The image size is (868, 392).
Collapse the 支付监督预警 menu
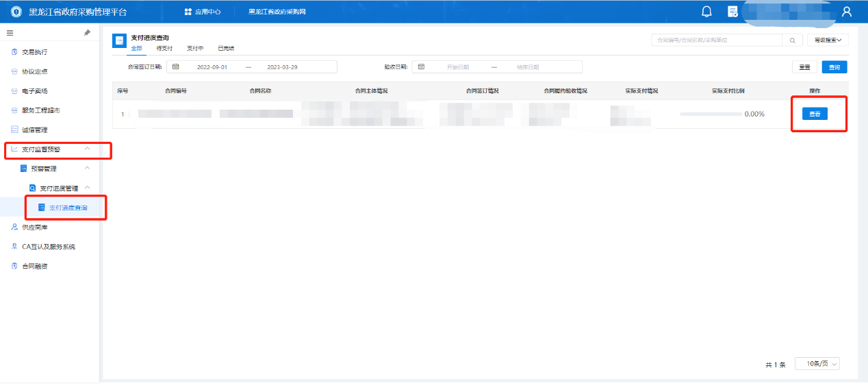click(87, 149)
